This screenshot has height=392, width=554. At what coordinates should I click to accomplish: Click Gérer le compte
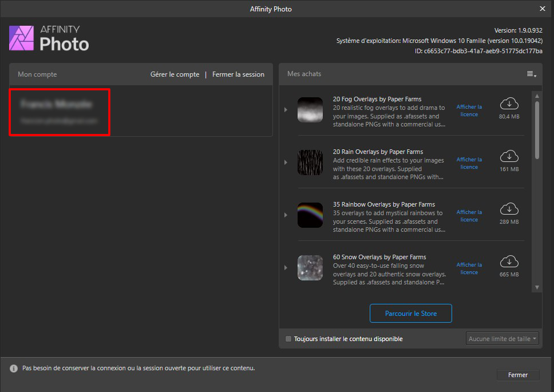(x=175, y=74)
